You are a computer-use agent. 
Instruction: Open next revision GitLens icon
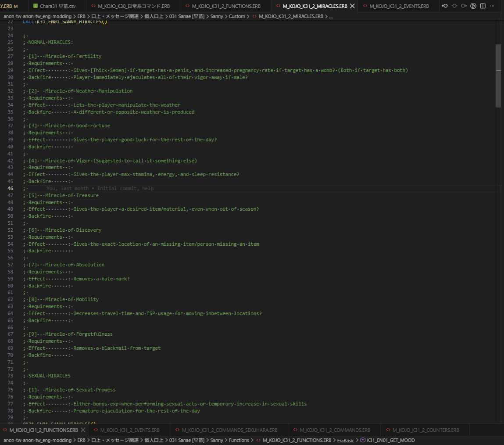pos(464,6)
